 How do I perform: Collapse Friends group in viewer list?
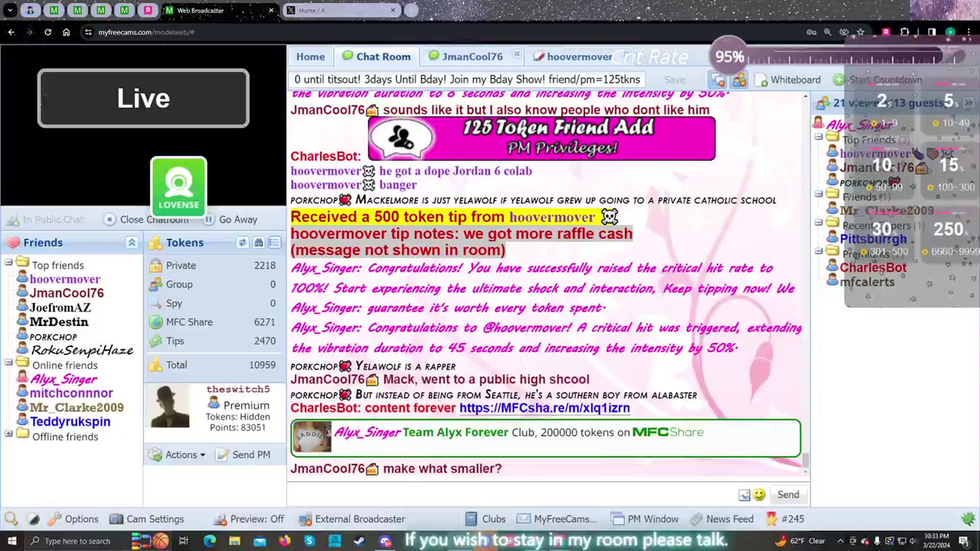819,194
